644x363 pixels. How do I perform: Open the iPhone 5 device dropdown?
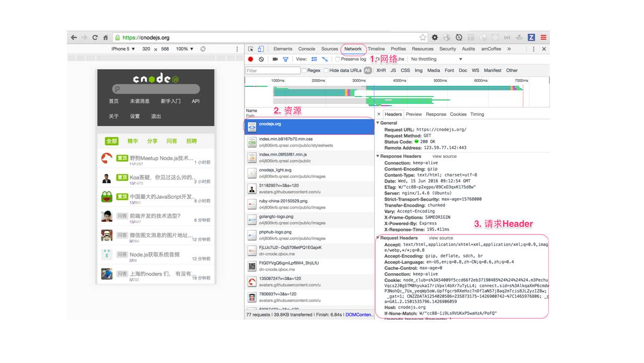click(123, 49)
